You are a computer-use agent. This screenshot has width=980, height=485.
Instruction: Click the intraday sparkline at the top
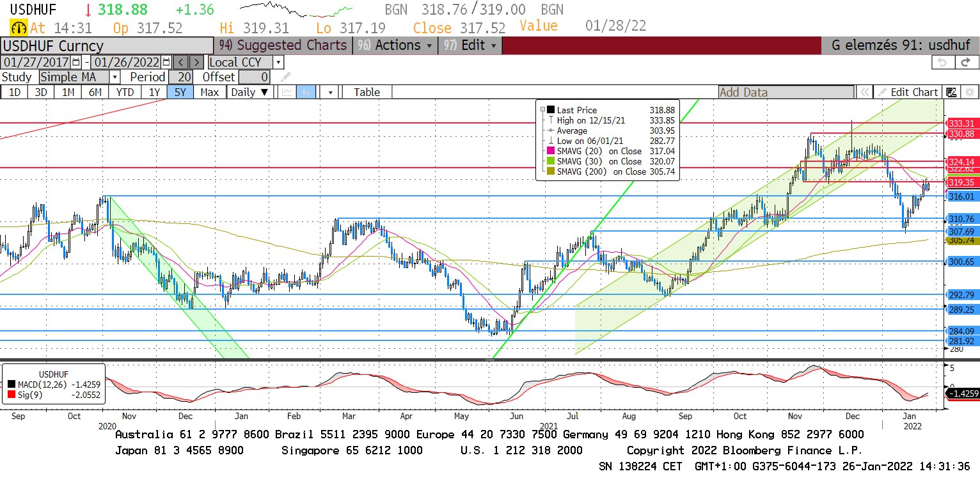[296, 10]
